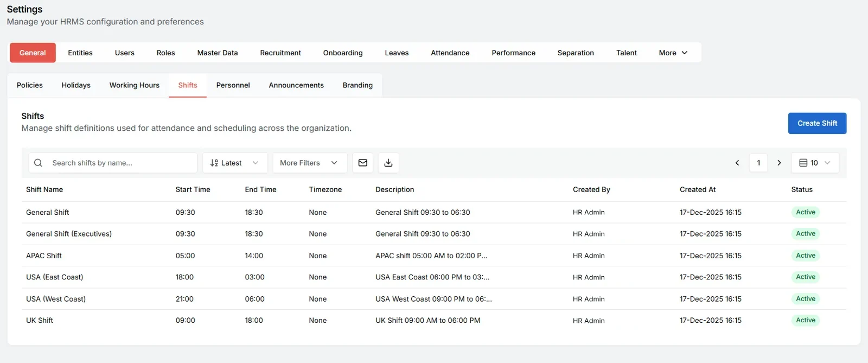Go to previous page arrow
868x363 pixels.
[737, 163]
